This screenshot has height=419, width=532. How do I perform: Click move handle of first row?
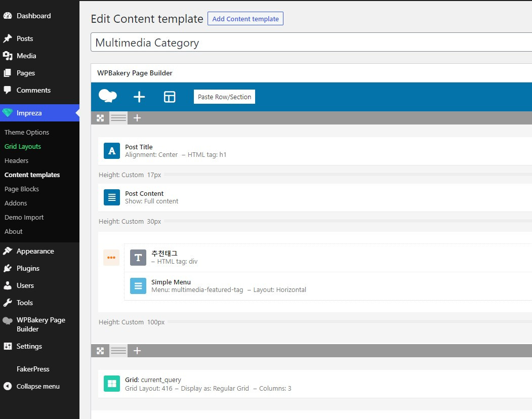click(100, 118)
